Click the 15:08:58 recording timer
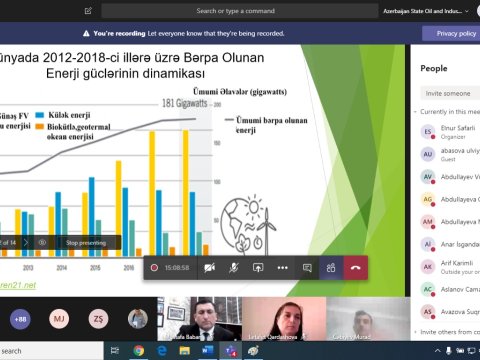The width and height of the screenshot is (480, 360). pos(177,268)
